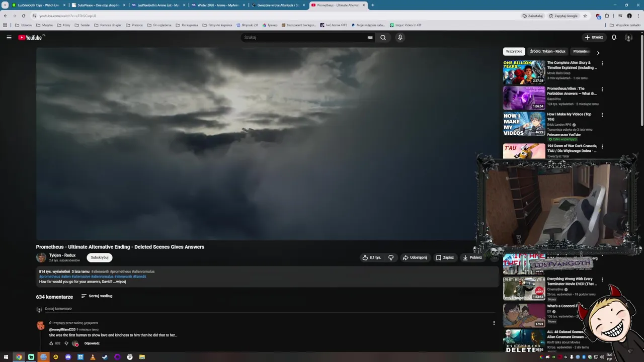The image size is (644, 362).
Task: Open the Wszystkie zakładki bookmarks folder
Action: click(x=625, y=25)
